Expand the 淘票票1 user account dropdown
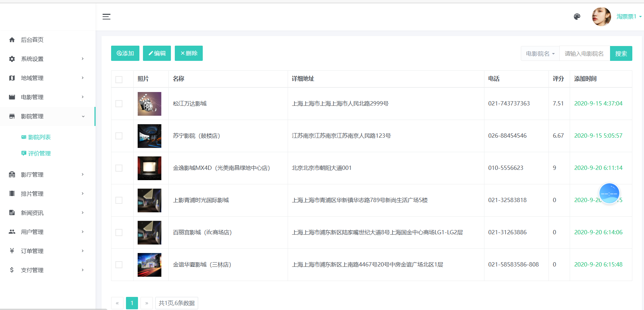644x310 pixels. pos(629,17)
